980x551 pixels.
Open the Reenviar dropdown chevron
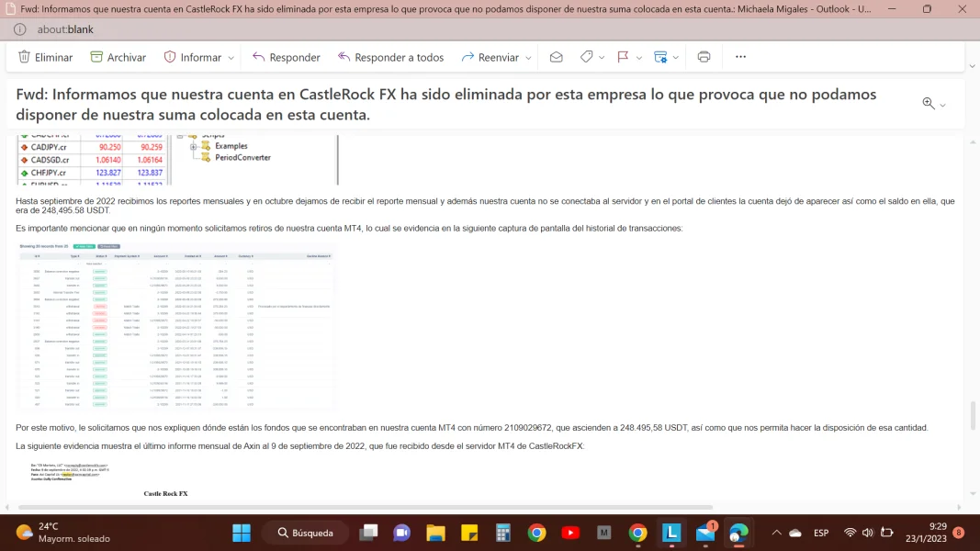point(528,58)
